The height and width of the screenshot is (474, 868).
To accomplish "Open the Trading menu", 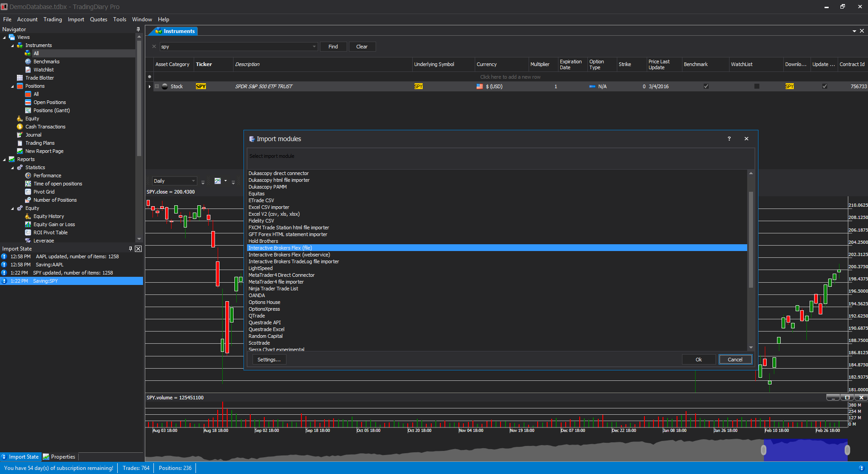I will tap(52, 19).
